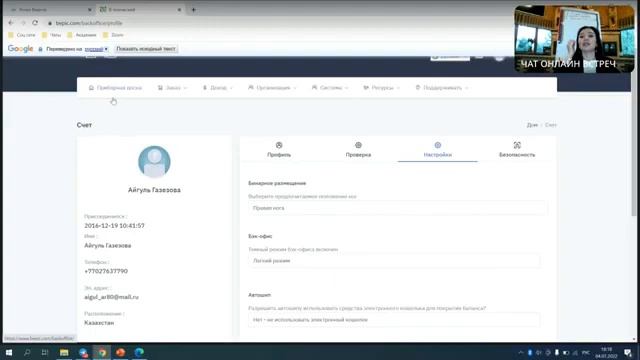Open the Чаты bookmarks folder

[x=51, y=35]
